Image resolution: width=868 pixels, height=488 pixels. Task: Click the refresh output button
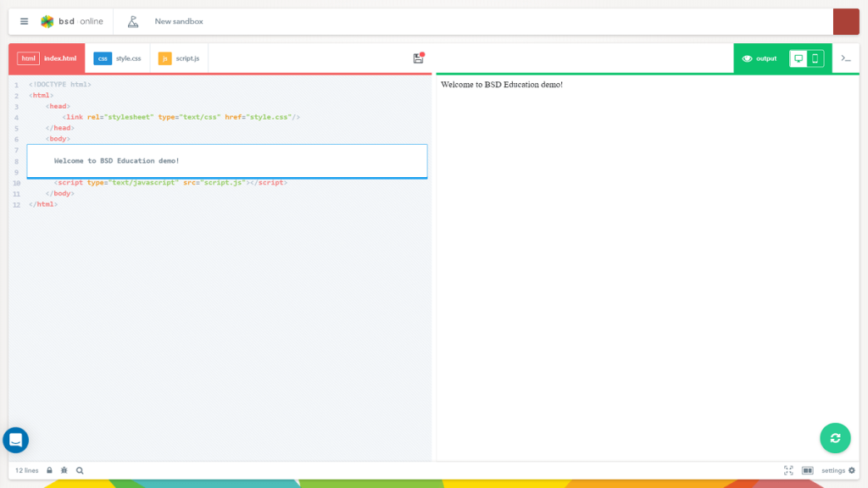coord(835,437)
